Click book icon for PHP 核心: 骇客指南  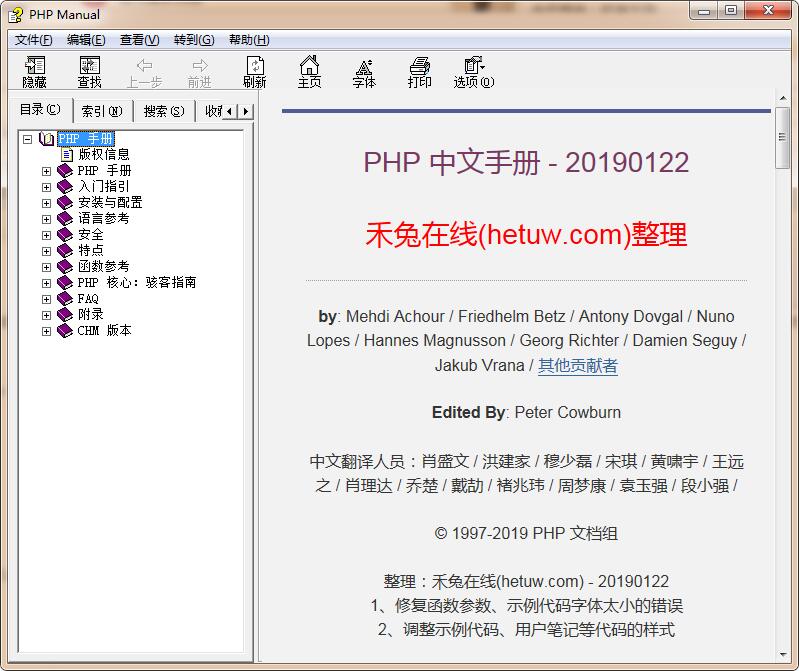coord(65,282)
